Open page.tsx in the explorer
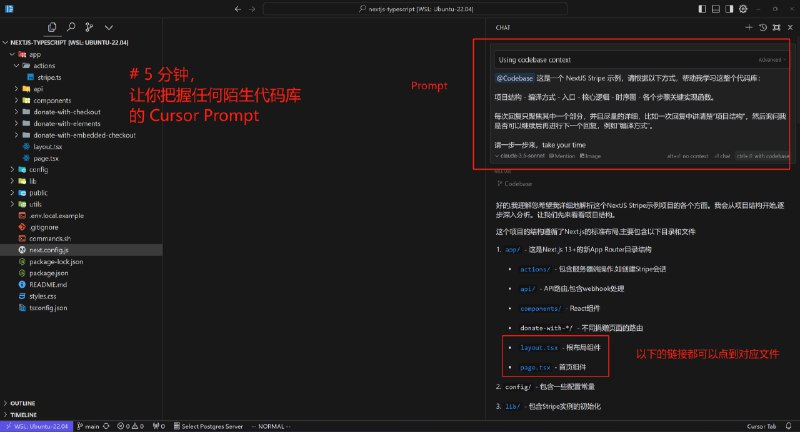 click(45, 159)
